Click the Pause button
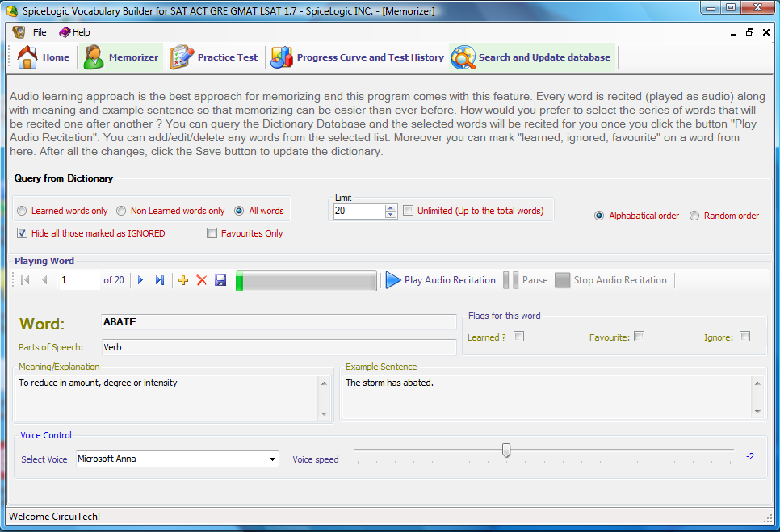The height and width of the screenshot is (532, 780). tap(526, 280)
